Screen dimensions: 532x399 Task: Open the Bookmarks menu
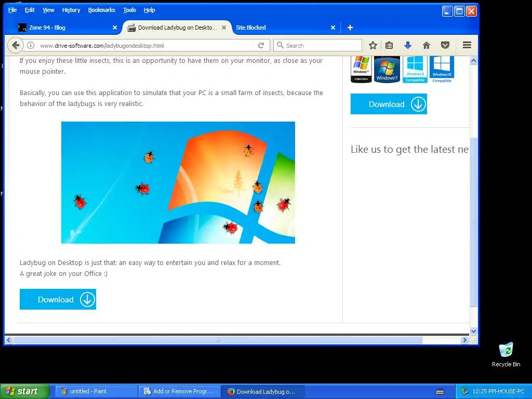pyautogui.click(x=101, y=10)
